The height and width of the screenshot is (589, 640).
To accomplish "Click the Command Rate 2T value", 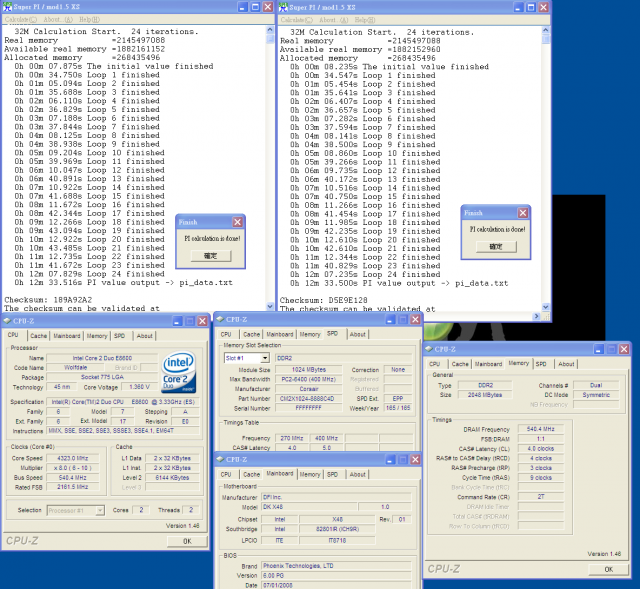I will tap(540, 497).
